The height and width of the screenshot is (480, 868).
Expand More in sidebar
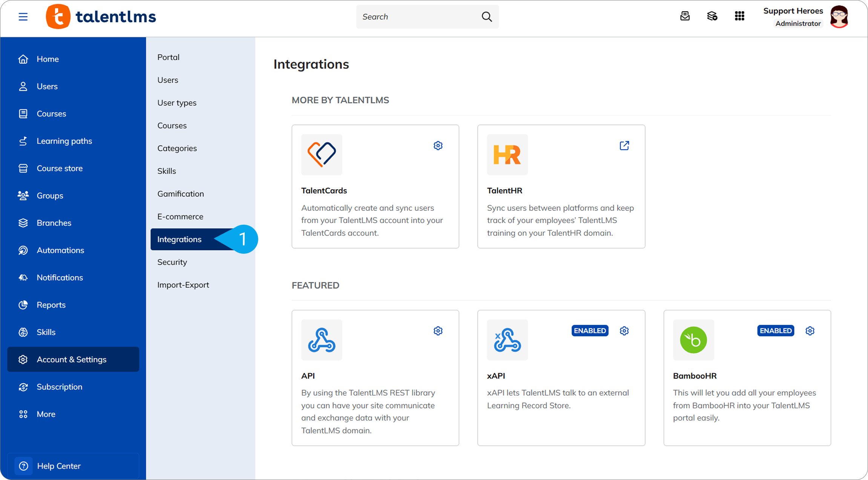point(73,414)
